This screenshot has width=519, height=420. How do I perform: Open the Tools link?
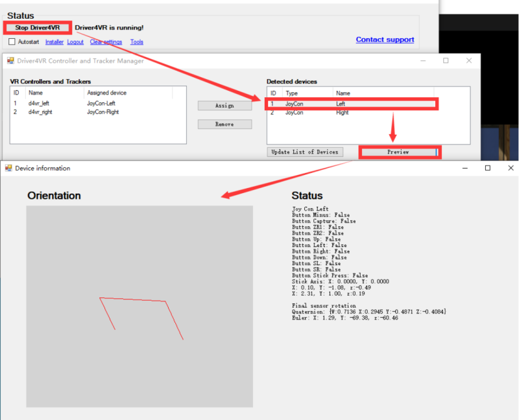point(137,42)
